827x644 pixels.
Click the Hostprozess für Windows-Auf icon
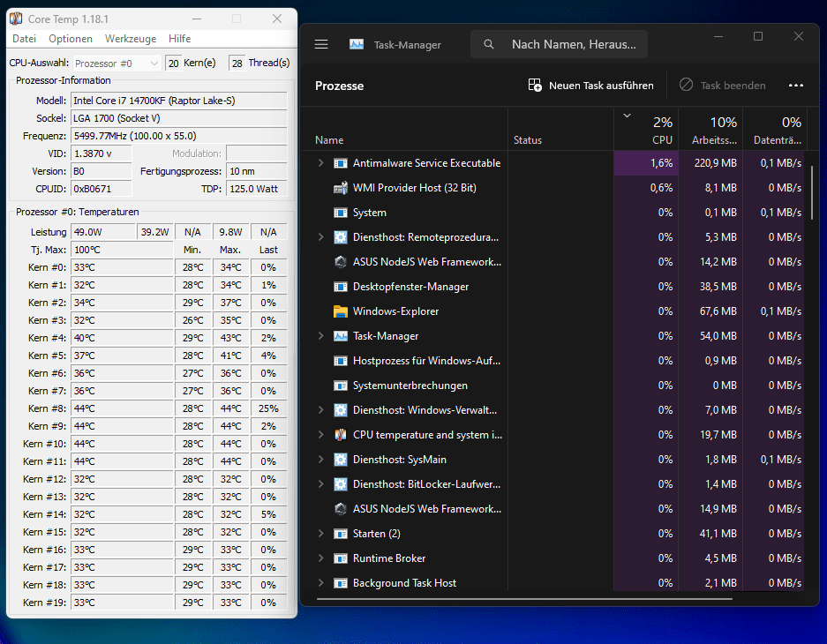tap(341, 361)
